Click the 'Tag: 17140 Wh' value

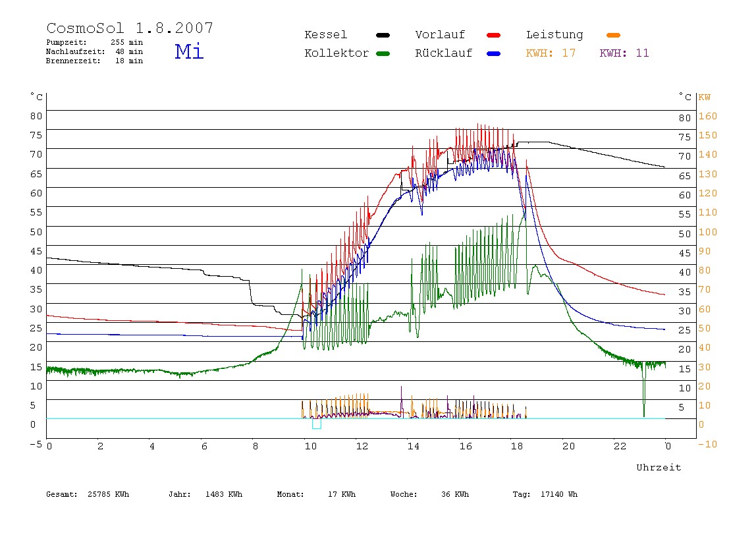click(545, 494)
